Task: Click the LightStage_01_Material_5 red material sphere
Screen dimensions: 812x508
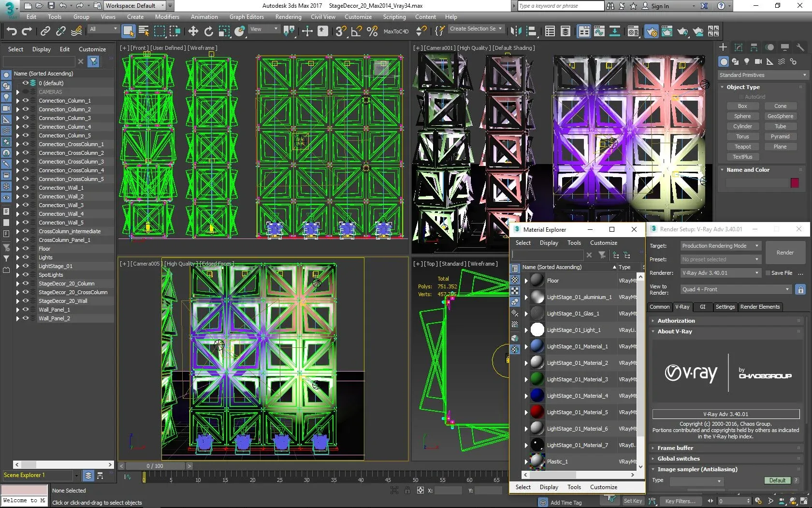Action: [x=537, y=412]
